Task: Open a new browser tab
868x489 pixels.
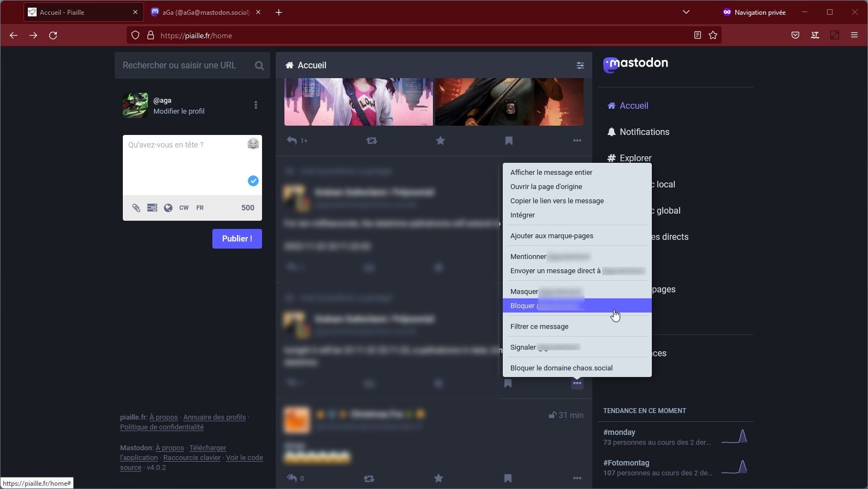Action: pos(278,12)
